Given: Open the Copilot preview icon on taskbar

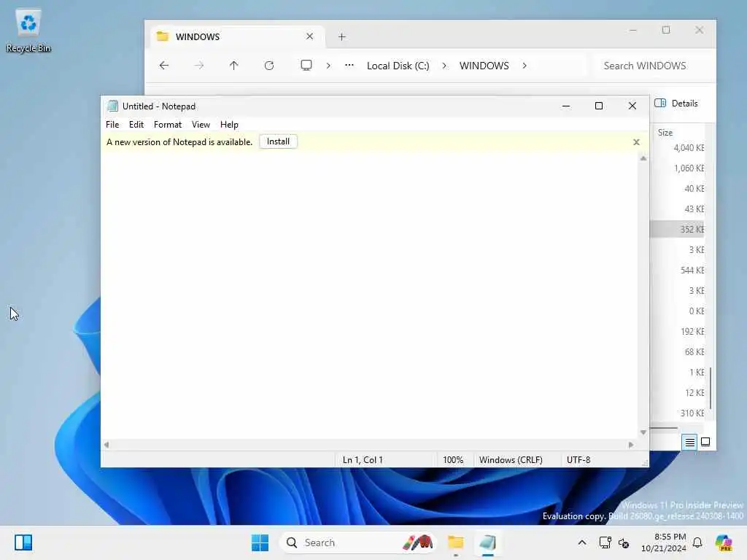Looking at the screenshot, I should [x=724, y=542].
